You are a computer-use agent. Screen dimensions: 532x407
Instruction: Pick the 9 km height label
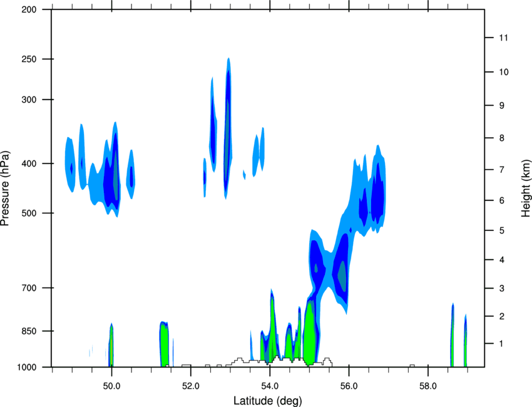502,106
